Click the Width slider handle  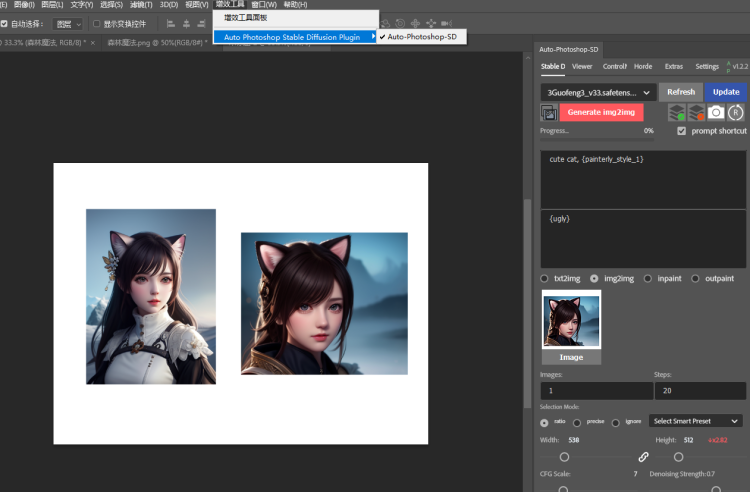point(565,457)
